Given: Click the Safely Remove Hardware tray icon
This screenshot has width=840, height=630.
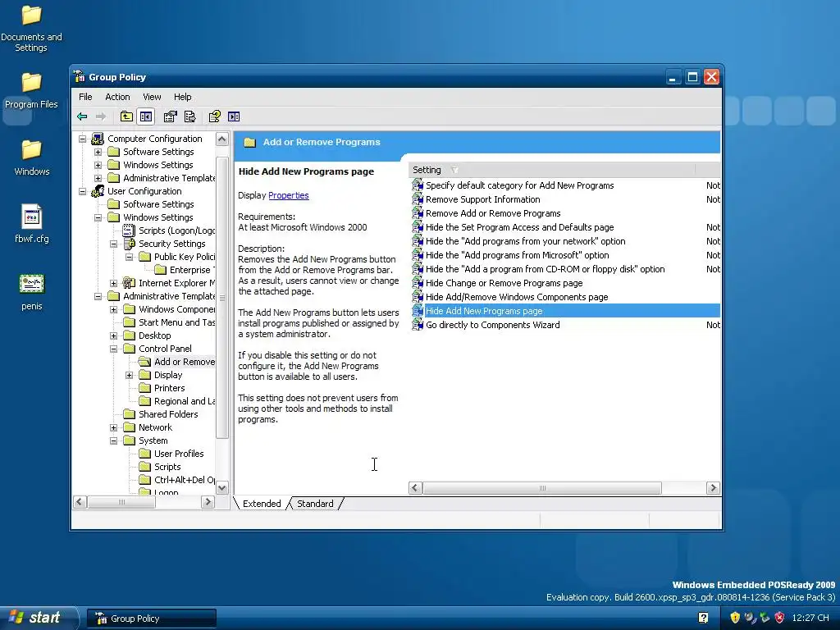Looking at the screenshot, I should (765, 618).
